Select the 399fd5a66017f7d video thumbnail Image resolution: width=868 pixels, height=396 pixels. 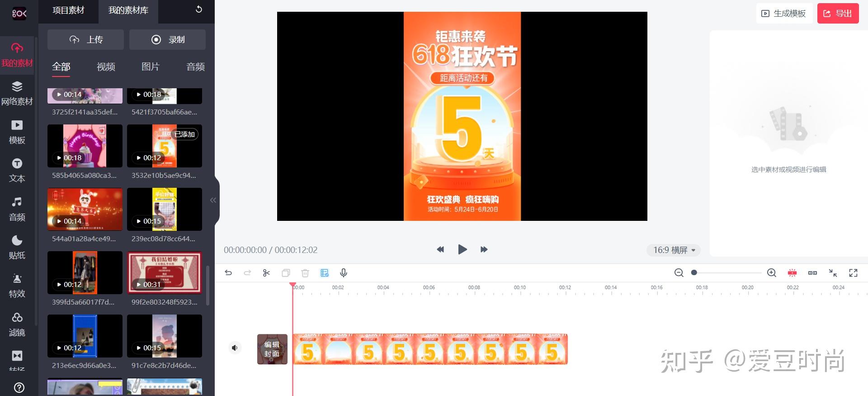[x=85, y=273]
